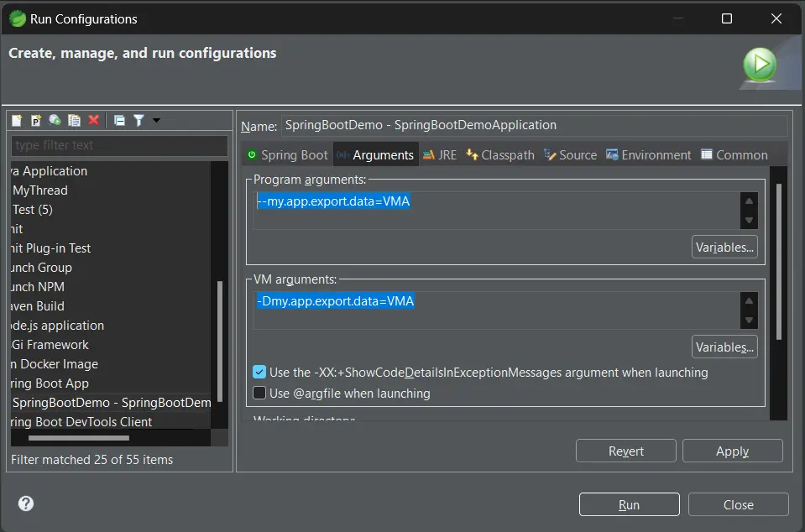Screen dimensions: 805x532
Task: Click the New prototype configuration icon
Action: (36, 121)
